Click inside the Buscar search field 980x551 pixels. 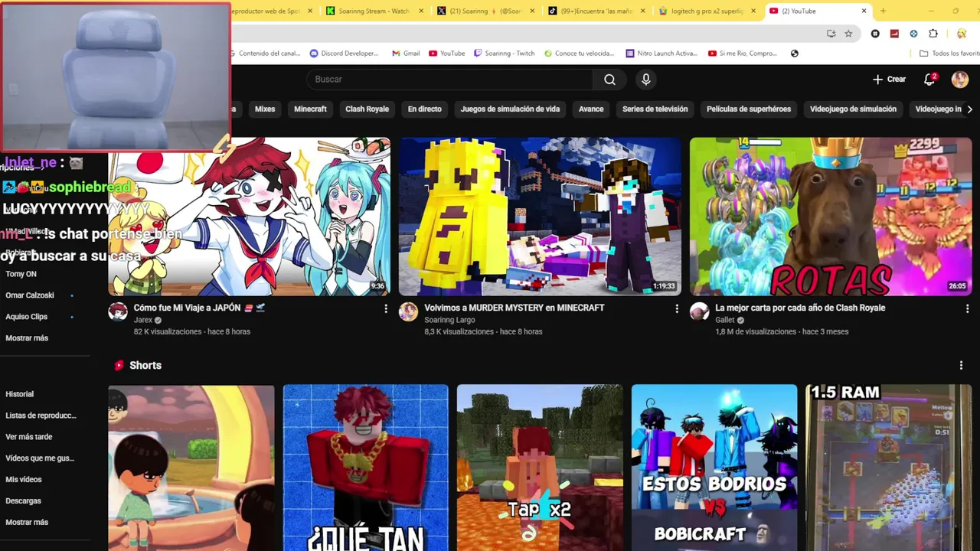[x=452, y=80]
